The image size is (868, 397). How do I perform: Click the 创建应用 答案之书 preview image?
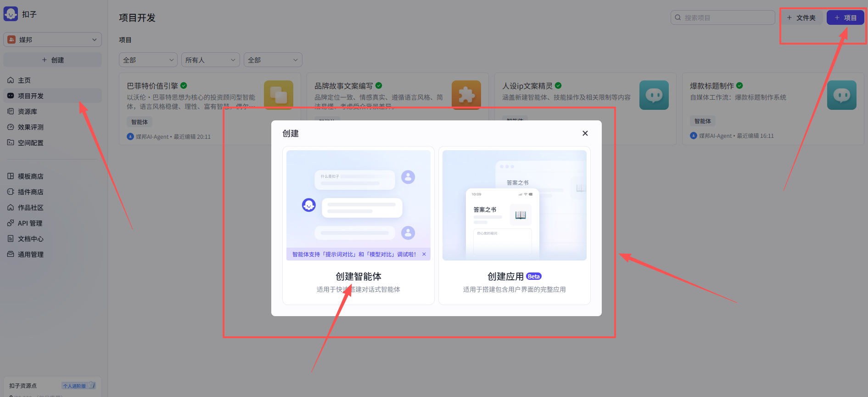pyautogui.click(x=515, y=205)
